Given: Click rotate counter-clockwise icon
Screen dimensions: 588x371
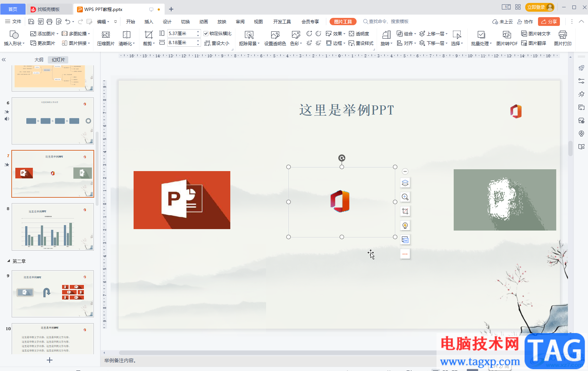Looking at the screenshot, I should pos(309,34).
